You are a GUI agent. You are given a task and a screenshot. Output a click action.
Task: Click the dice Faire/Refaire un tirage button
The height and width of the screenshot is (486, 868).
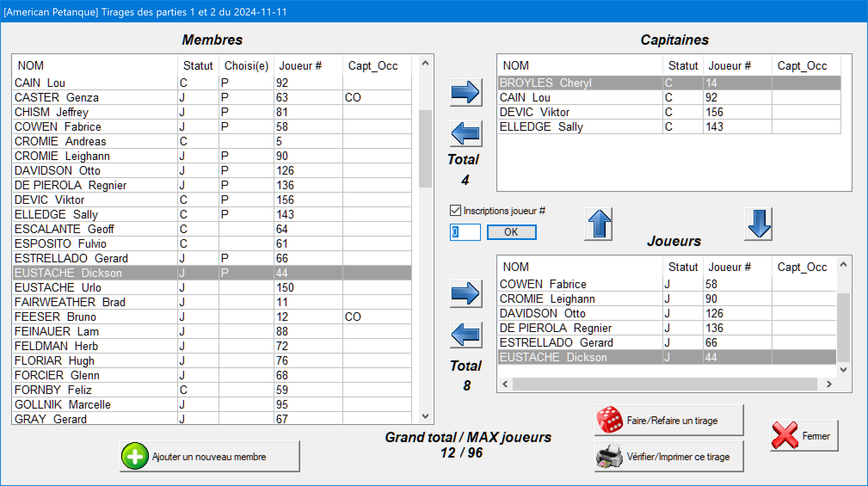pos(669,420)
